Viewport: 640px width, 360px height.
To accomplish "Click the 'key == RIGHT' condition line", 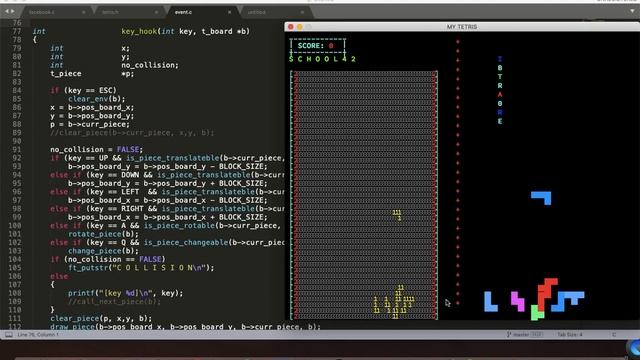I will 167,209.
